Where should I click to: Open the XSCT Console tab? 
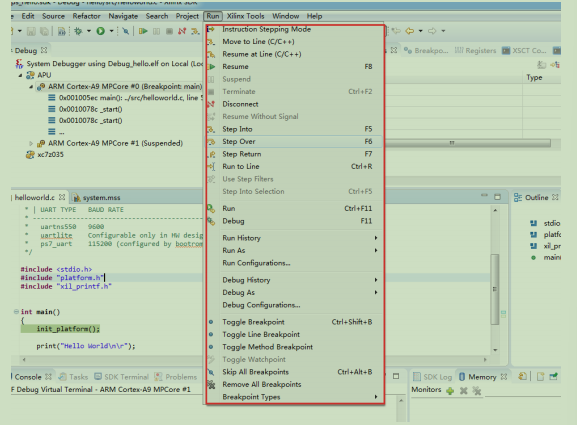tap(524, 50)
